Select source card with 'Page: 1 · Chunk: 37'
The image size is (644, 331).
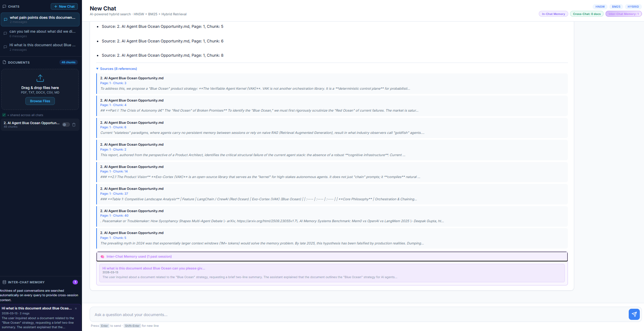click(x=332, y=194)
